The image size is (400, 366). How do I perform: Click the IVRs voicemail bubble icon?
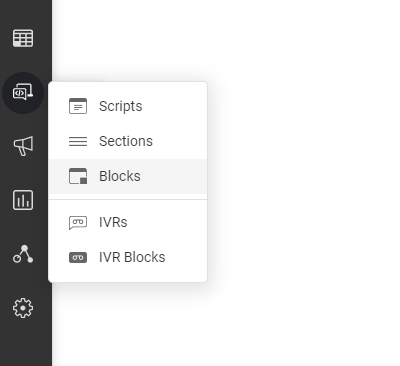click(x=78, y=223)
